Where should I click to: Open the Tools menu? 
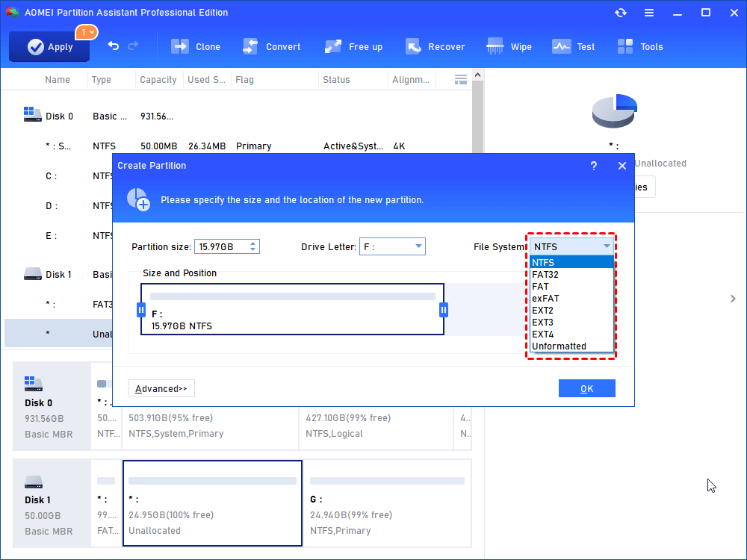coord(640,46)
